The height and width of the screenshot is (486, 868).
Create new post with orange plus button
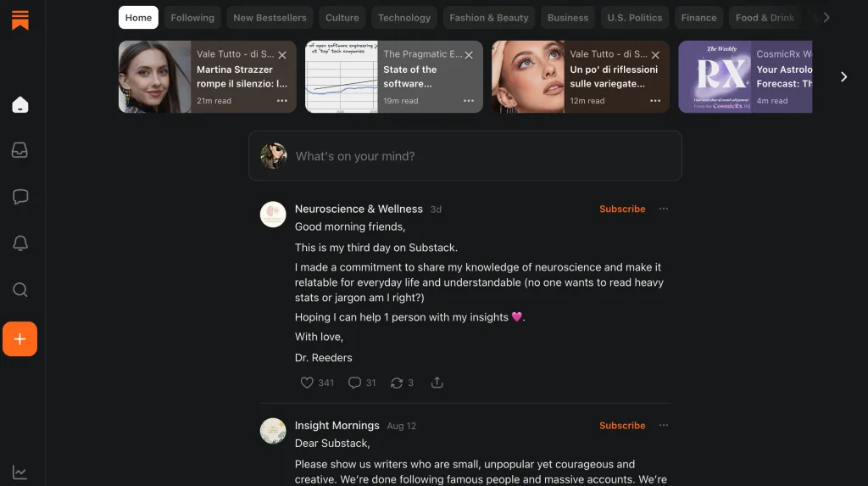coord(20,338)
